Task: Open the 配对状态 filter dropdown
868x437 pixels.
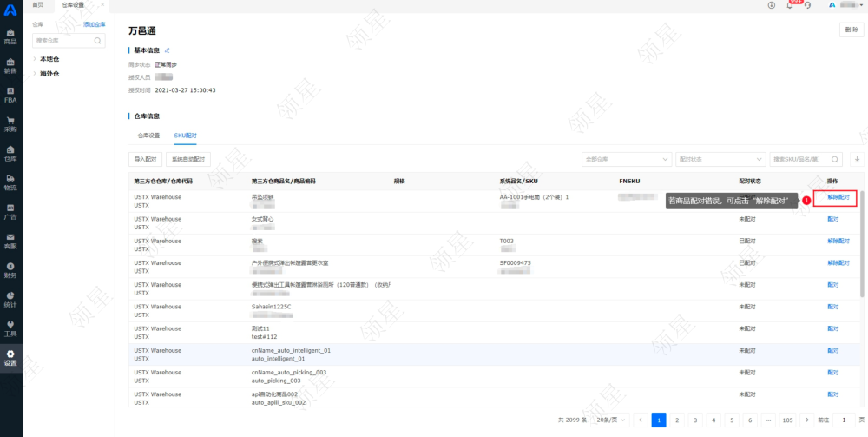Action: coord(720,160)
